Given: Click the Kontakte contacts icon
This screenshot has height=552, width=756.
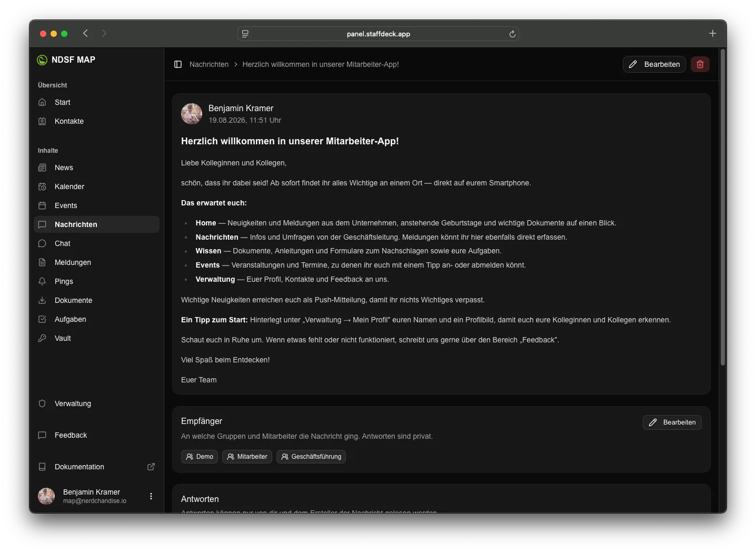Looking at the screenshot, I should tap(42, 121).
